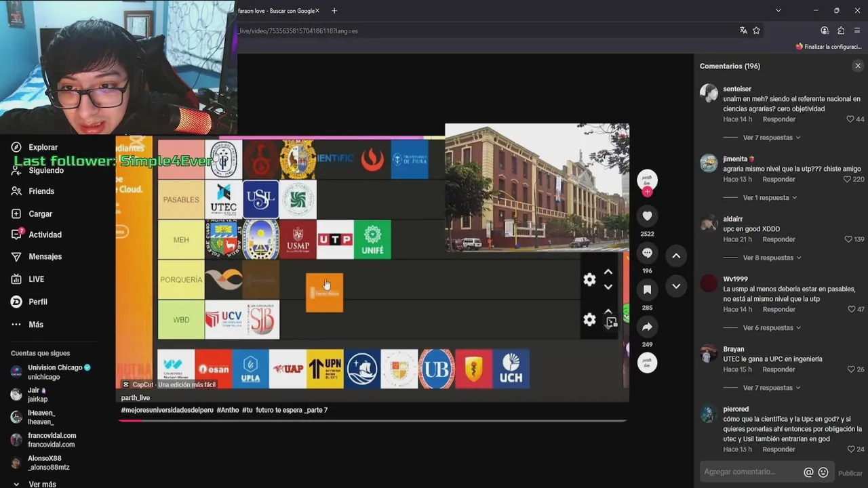The image size is (868, 488).
Task: Expand Ver 6 respuestas under Wv1999
Action: tap(772, 328)
